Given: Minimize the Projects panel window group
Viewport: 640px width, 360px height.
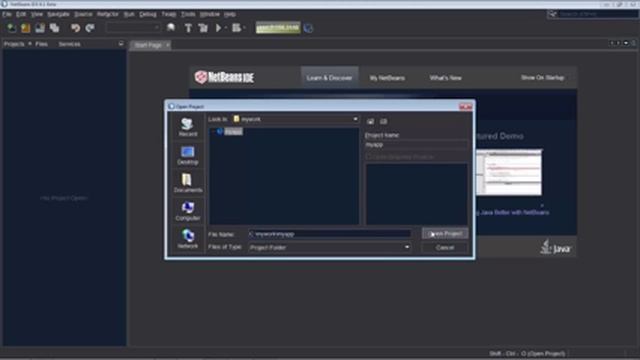Looking at the screenshot, I should (121, 44).
